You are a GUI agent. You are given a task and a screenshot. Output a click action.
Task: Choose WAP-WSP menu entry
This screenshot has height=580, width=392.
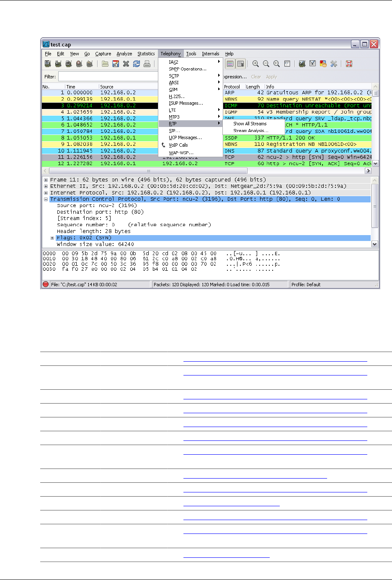pos(191,153)
